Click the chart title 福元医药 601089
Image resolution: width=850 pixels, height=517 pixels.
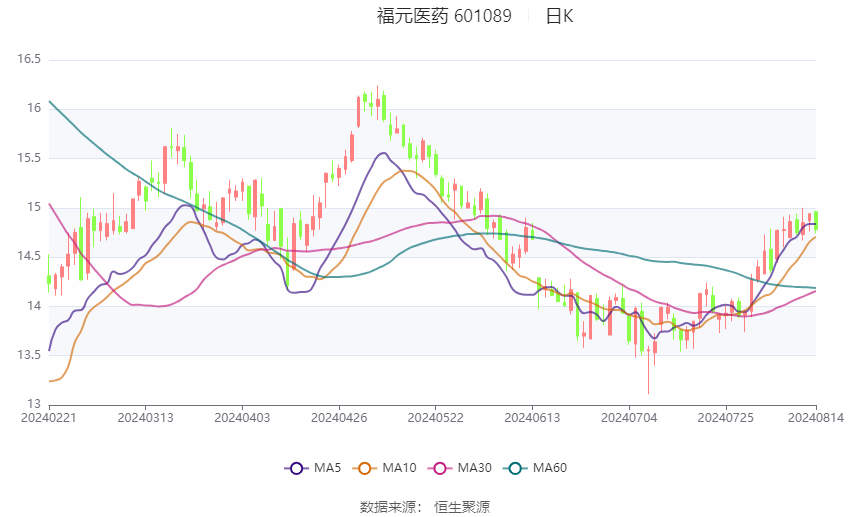tap(444, 16)
